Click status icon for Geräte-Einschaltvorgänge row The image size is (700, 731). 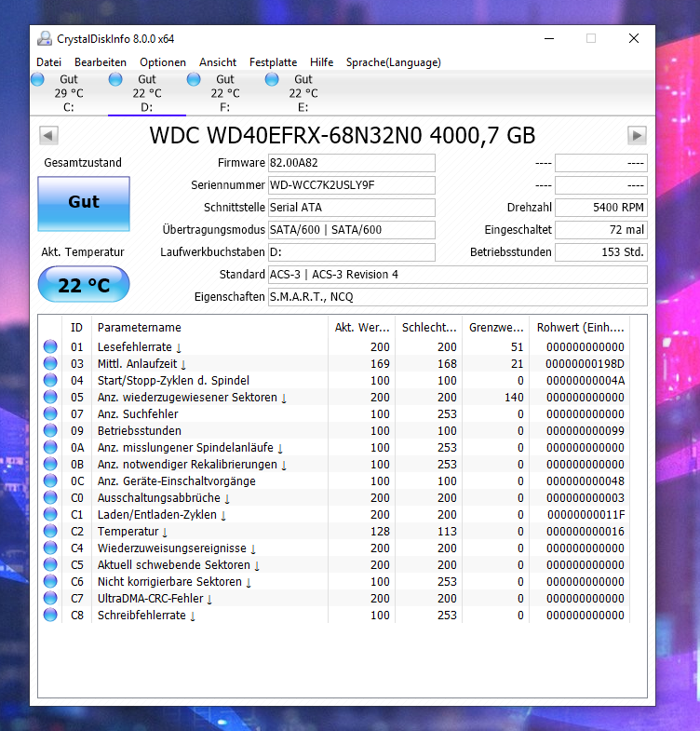(50, 481)
